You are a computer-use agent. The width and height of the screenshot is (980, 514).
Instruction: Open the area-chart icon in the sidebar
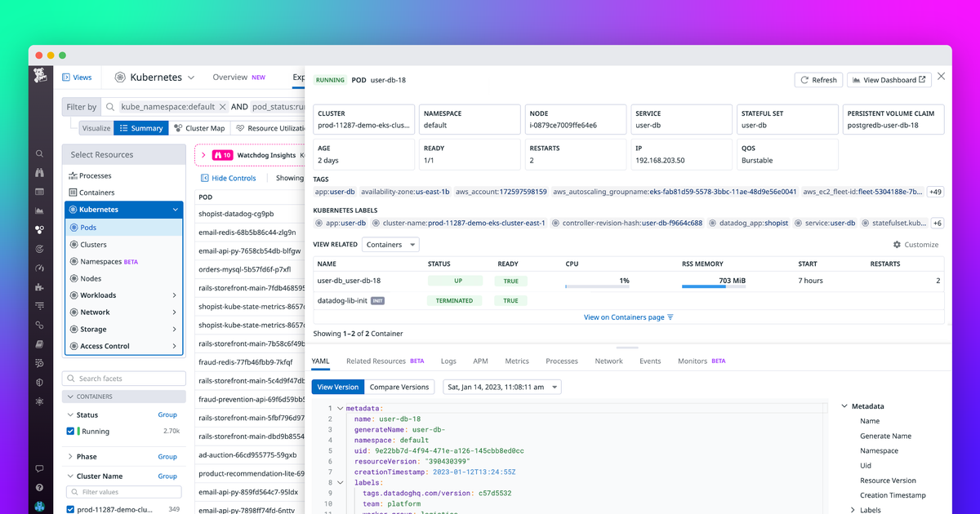(39, 210)
